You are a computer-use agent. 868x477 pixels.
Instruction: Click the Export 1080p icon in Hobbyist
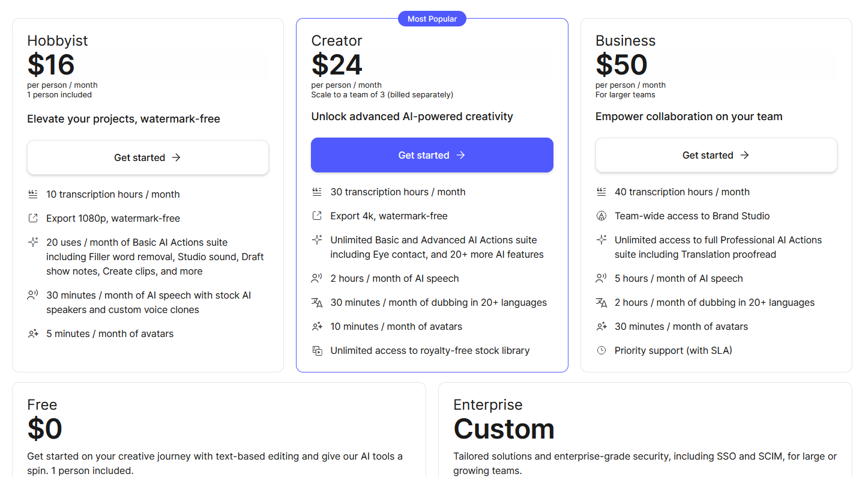[x=33, y=218]
